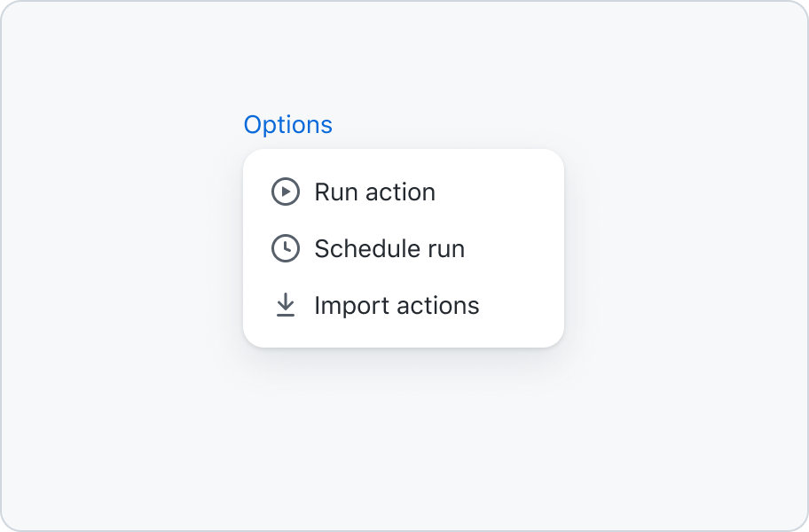
Task: Click the underline bar of the import icon
Action: pyautogui.click(x=286, y=314)
